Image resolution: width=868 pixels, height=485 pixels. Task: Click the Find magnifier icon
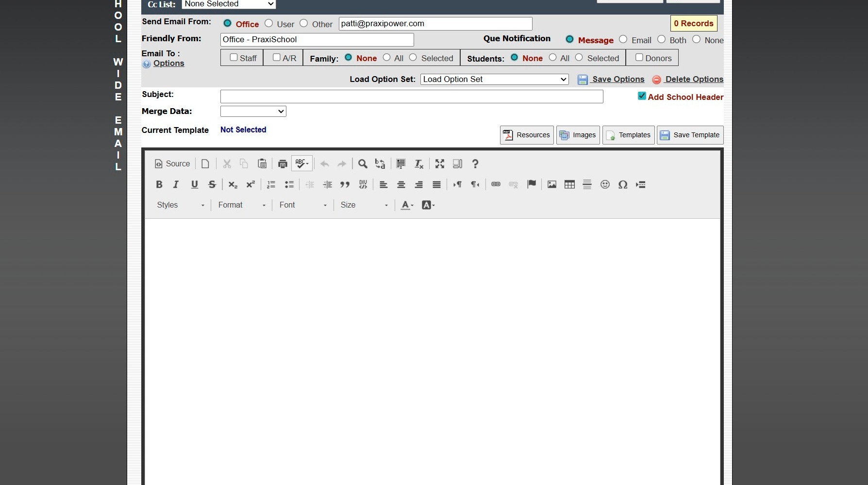point(363,164)
